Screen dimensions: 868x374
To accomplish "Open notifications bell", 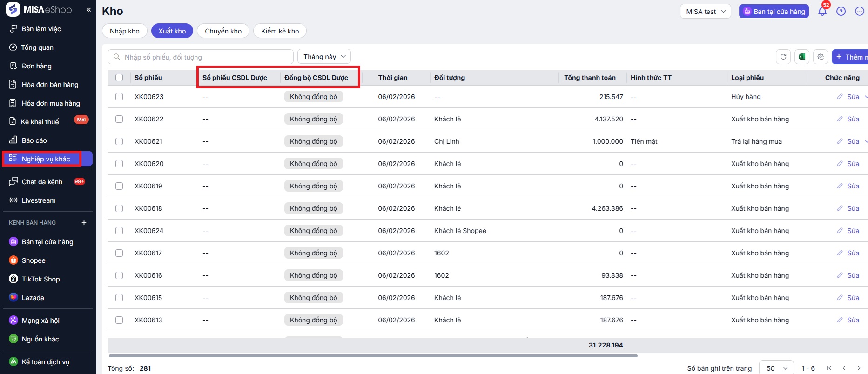I will coord(822,11).
